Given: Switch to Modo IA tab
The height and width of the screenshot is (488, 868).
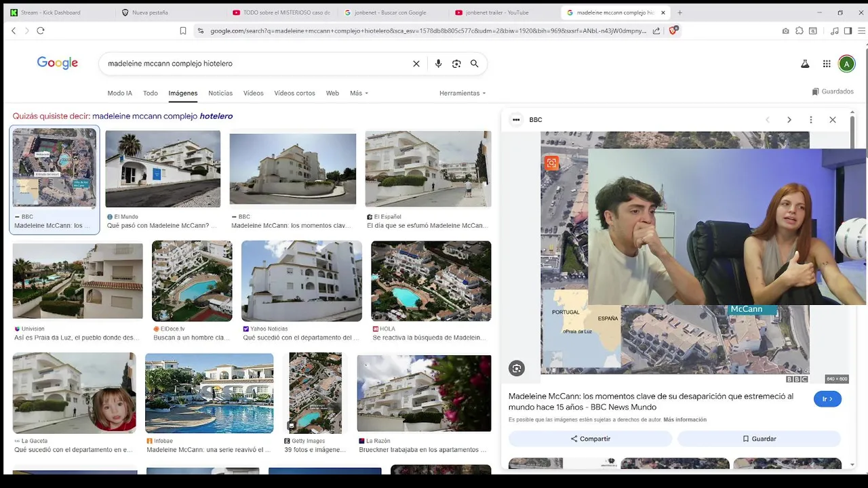Looking at the screenshot, I should 119,93.
